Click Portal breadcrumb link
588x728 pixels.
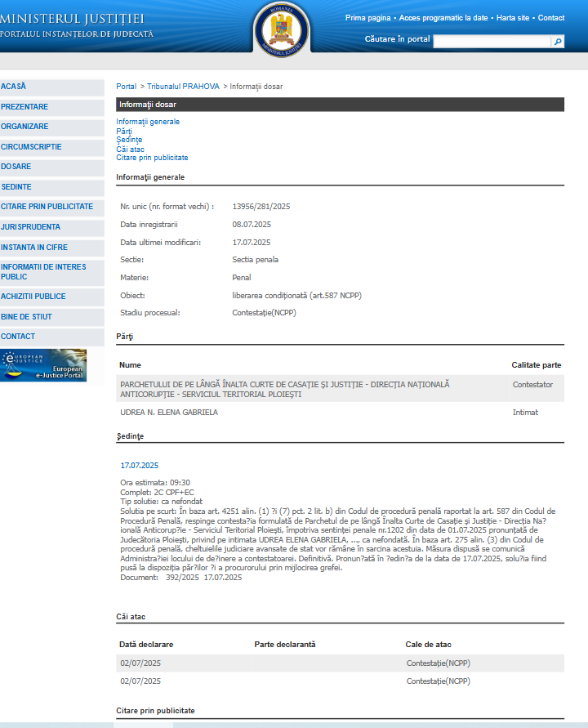point(127,87)
